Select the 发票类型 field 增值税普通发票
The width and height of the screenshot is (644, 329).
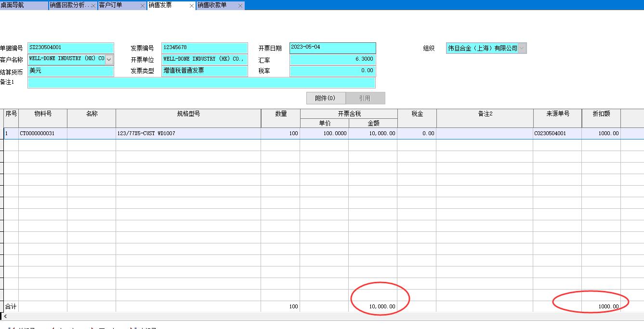(x=204, y=71)
